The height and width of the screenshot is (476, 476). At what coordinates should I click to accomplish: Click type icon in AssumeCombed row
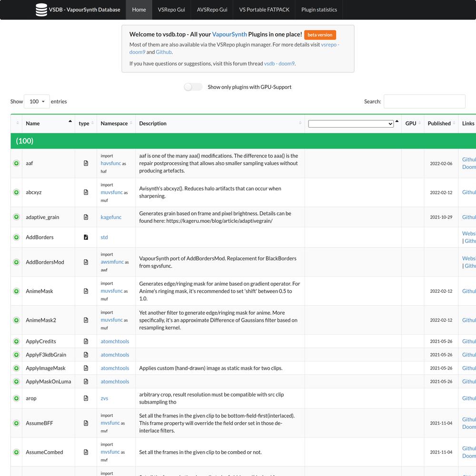[86, 452]
